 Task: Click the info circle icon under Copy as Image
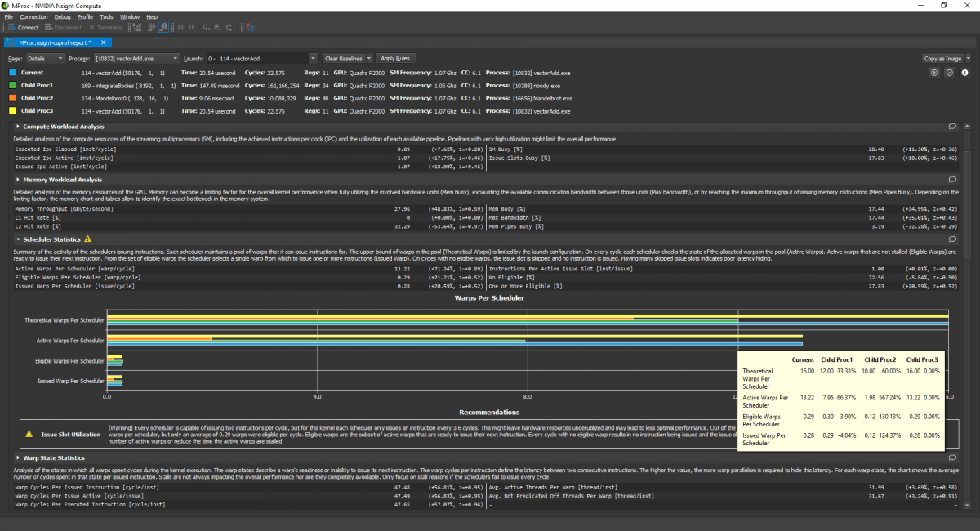tap(964, 73)
